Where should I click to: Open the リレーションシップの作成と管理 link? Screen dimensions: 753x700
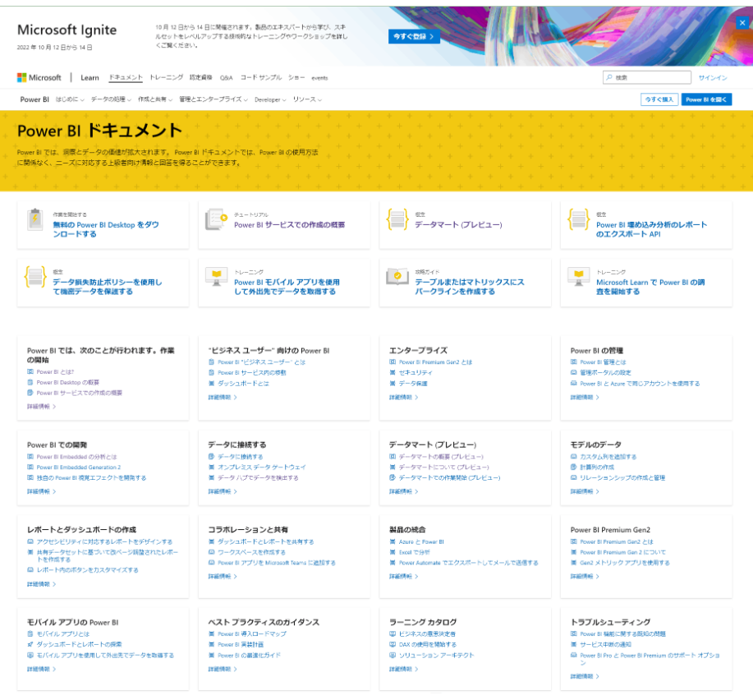[622, 477]
